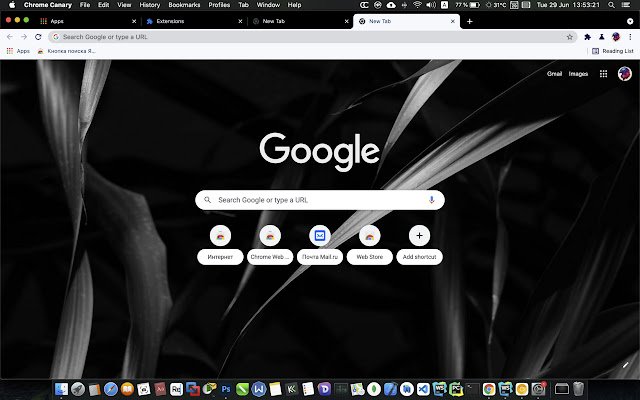Open the Chrome Web shortcut tile

click(270, 246)
